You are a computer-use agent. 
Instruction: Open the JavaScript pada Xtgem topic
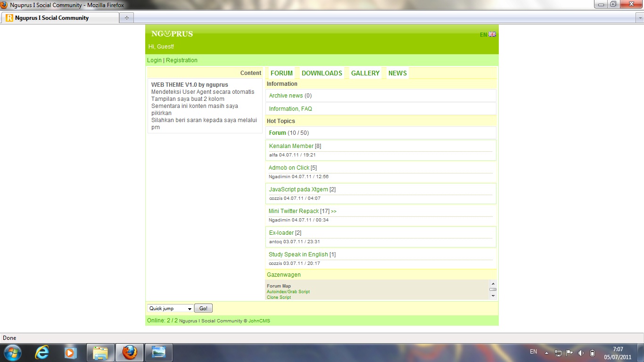click(x=298, y=189)
